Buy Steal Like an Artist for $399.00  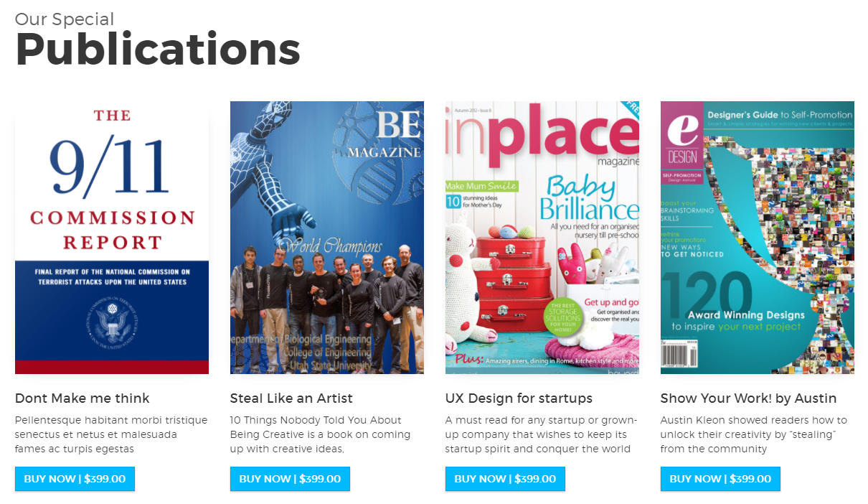290,479
